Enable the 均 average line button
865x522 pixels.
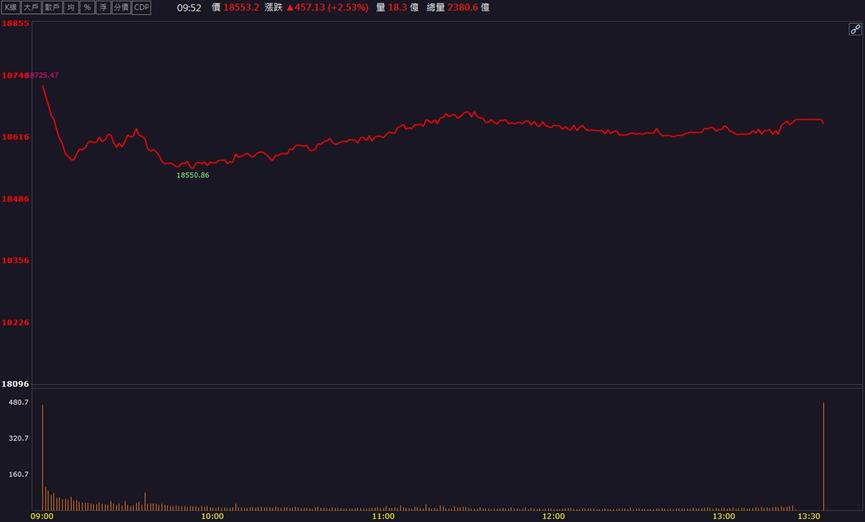tap(71, 7)
